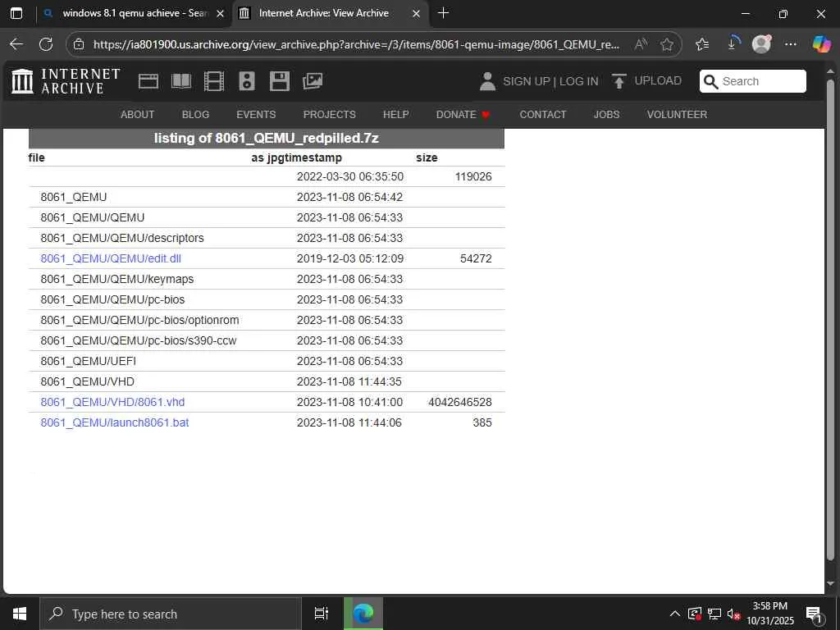The height and width of the screenshot is (630, 840).
Task: Open the Windows Start button
Action: (20, 614)
